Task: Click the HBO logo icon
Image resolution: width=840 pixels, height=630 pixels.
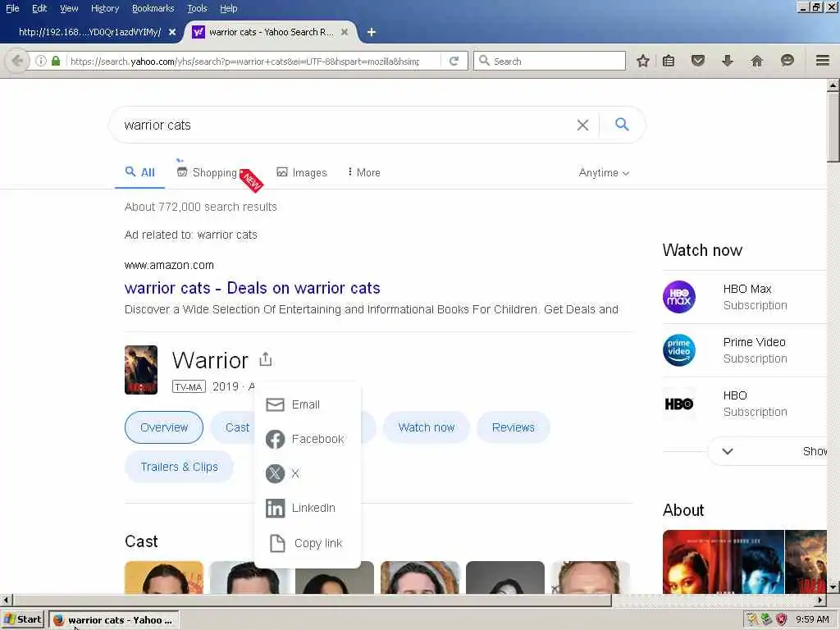Action: click(678, 404)
